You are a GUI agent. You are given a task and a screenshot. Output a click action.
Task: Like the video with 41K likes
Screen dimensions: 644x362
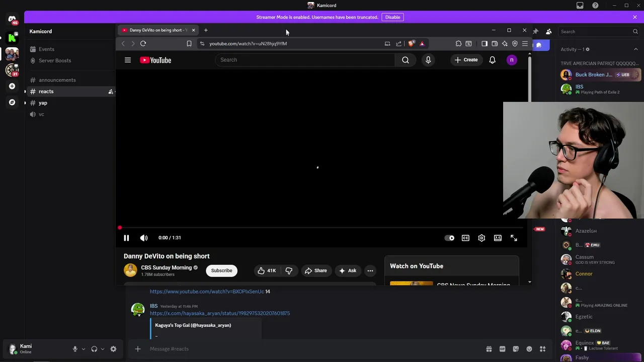267,270
